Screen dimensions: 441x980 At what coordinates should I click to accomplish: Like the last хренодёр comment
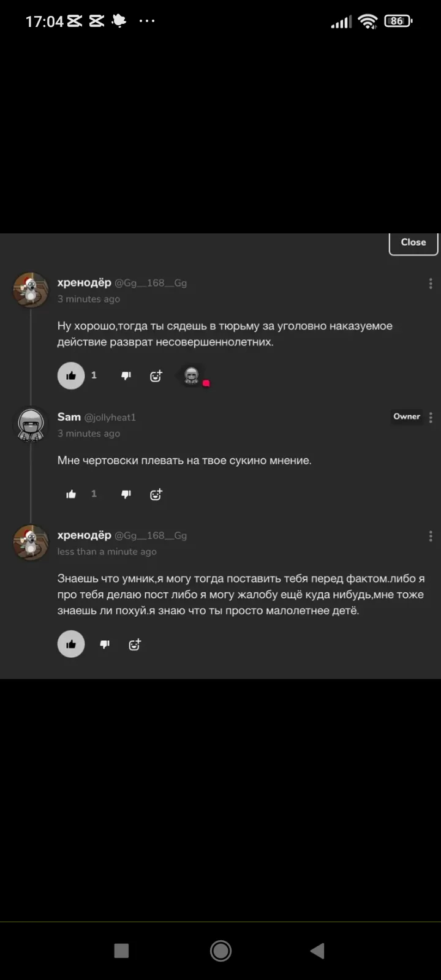tap(71, 644)
